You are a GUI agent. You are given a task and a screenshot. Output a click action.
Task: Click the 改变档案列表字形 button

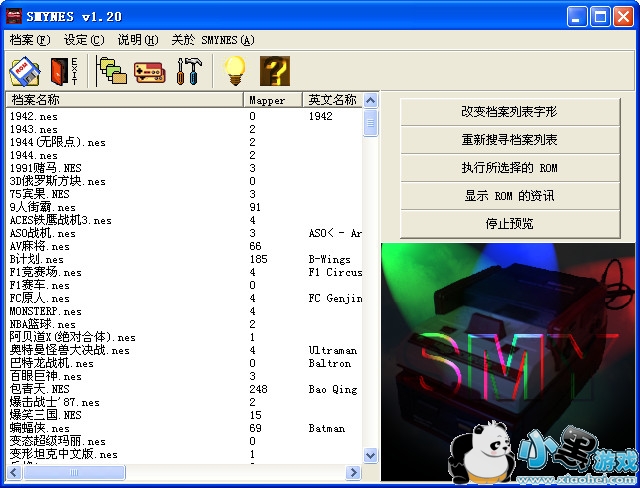click(x=510, y=111)
